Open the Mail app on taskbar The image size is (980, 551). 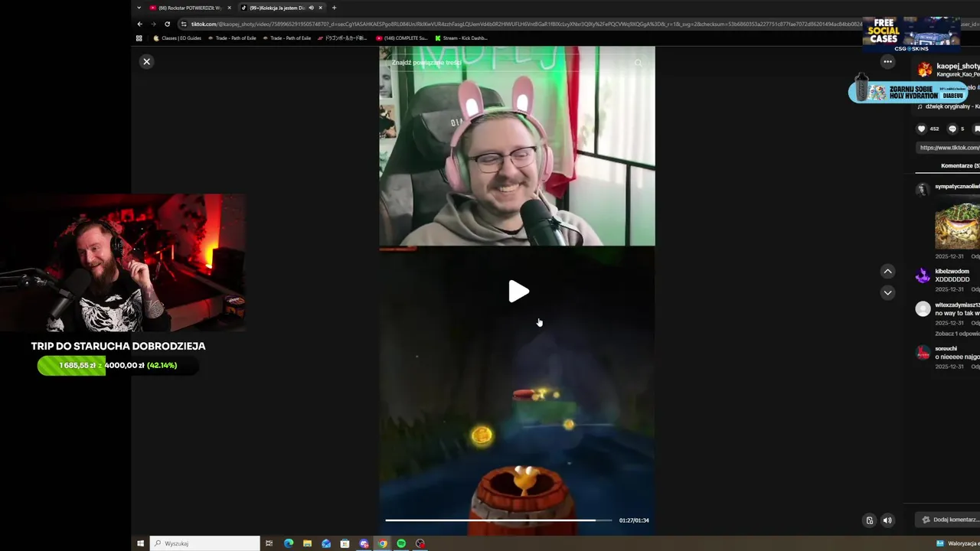coord(326,543)
